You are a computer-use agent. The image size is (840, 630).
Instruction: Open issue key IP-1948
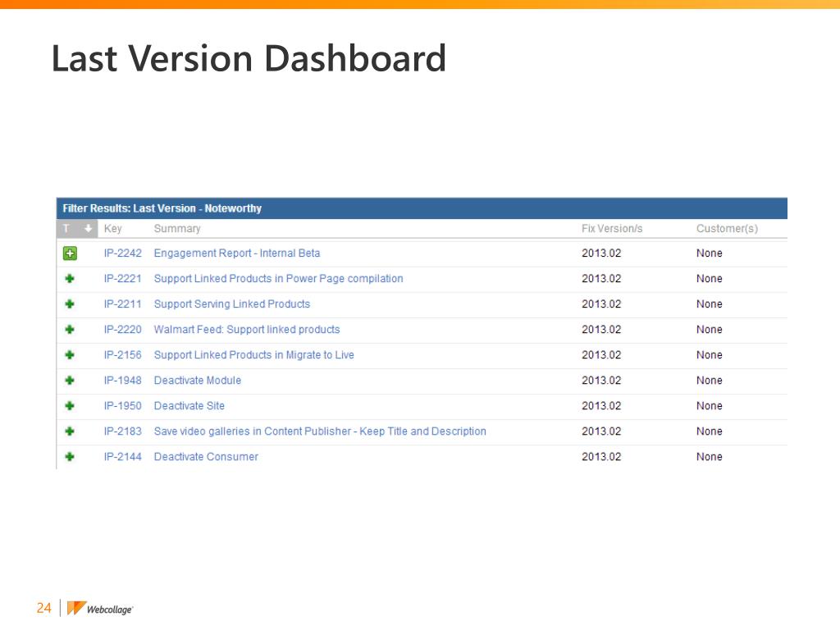point(123,381)
